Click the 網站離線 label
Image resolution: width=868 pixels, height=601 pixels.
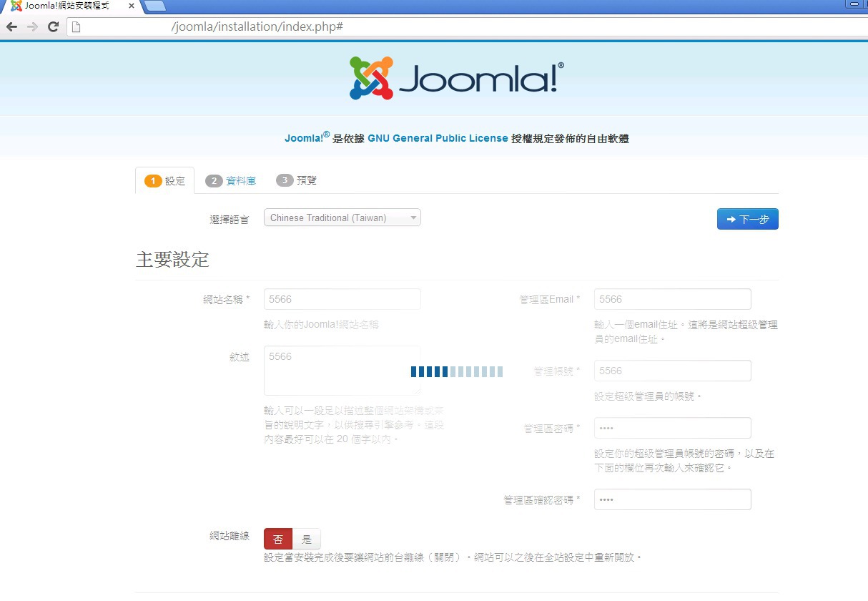point(230,535)
